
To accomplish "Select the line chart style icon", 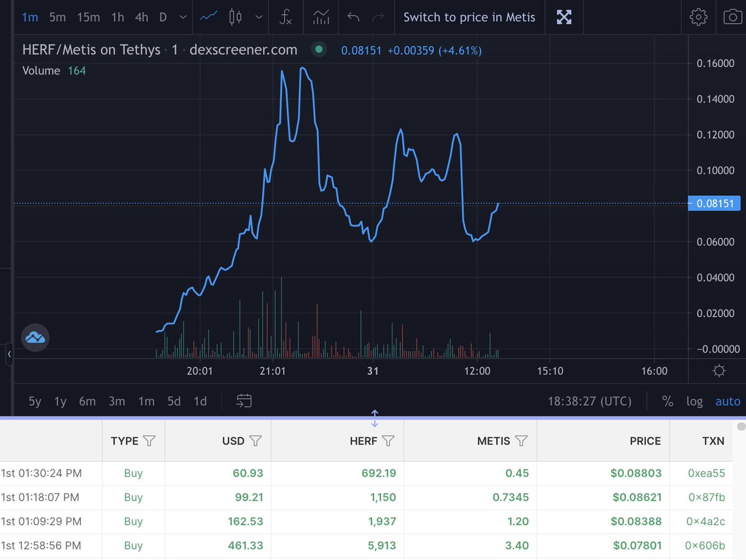I will (x=208, y=17).
